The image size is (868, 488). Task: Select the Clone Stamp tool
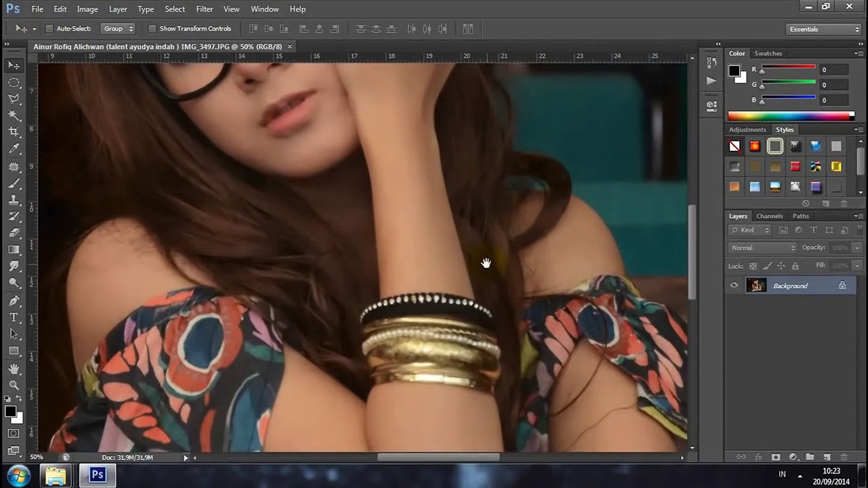(x=14, y=200)
